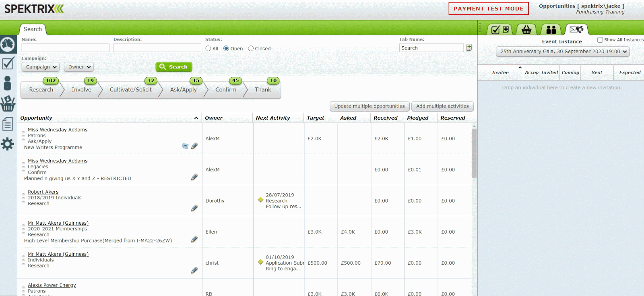Click the green Search button
The height and width of the screenshot is (296, 644).
pyautogui.click(x=174, y=67)
